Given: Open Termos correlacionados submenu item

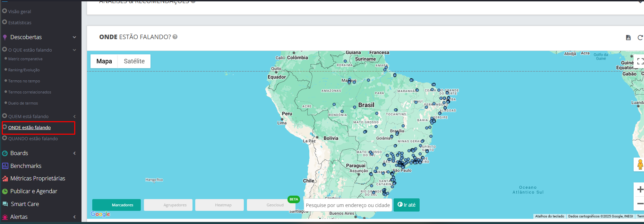Looking at the screenshot, I should pyautogui.click(x=30, y=92).
